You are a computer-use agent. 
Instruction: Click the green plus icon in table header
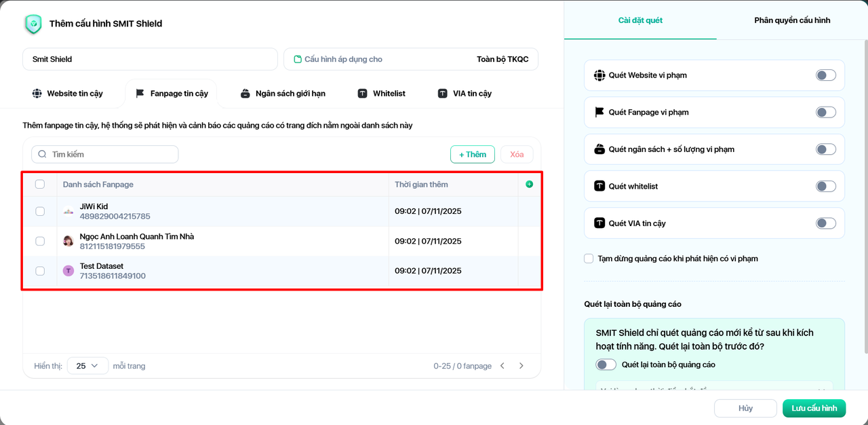click(529, 184)
